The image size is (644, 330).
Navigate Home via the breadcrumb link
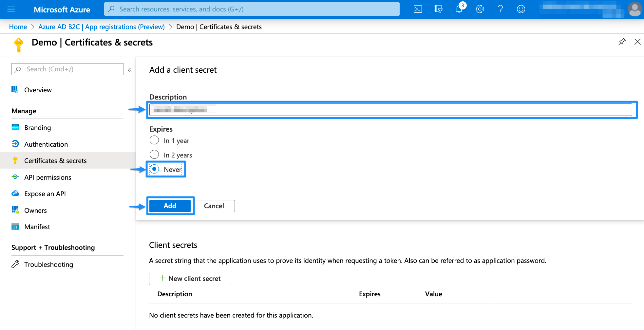tap(18, 27)
